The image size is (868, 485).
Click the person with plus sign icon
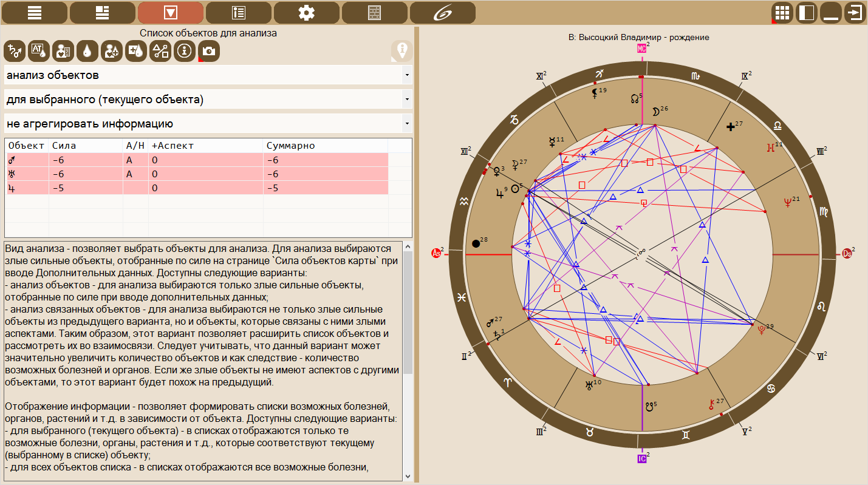click(x=112, y=51)
